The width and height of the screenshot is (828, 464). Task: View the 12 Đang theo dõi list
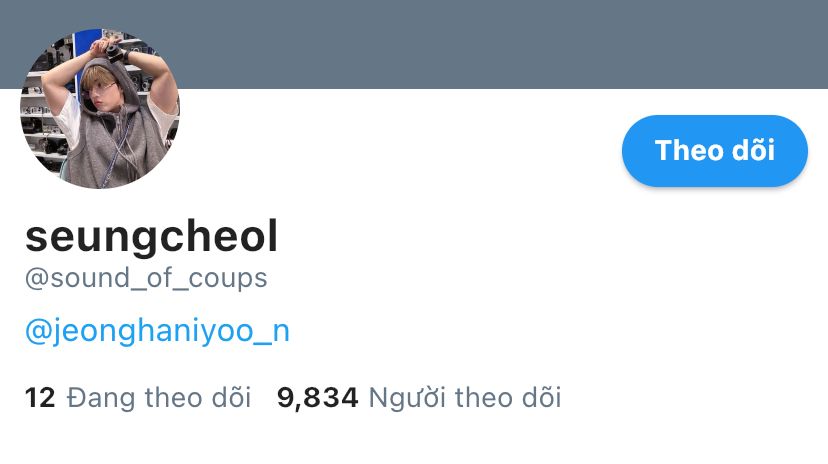point(138,397)
